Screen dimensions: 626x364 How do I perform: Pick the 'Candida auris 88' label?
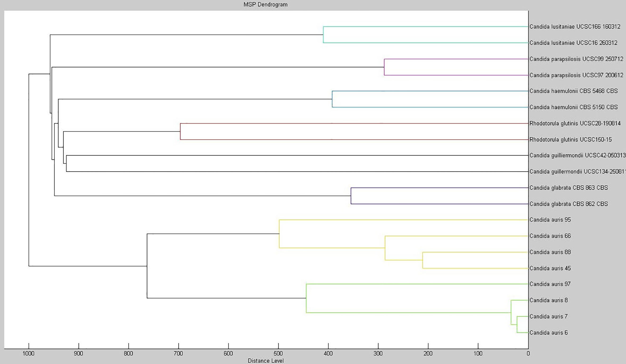click(x=550, y=252)
